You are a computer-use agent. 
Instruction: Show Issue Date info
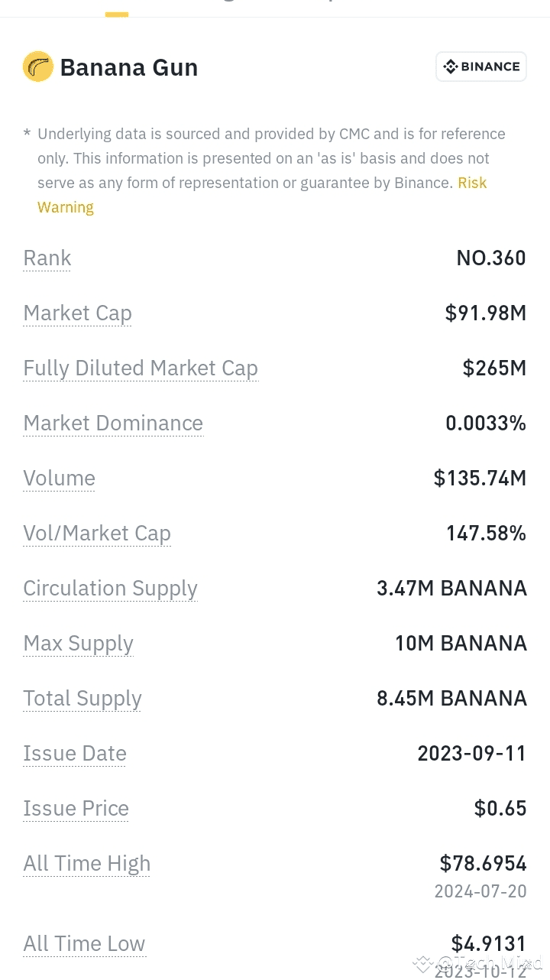click(x=75, y=754)
